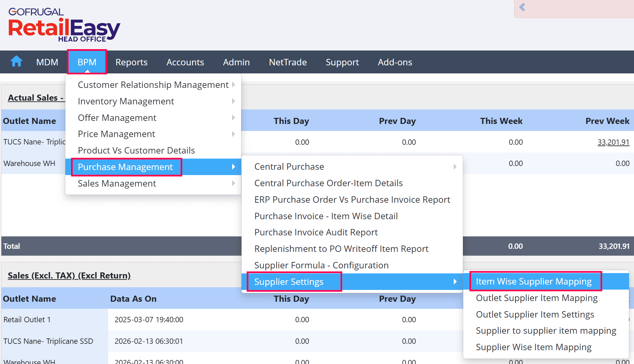Viewport: 634px width, 364px height.
Task: Click the RetailEasy Head Office logo
Action: [x=64, y=25]
